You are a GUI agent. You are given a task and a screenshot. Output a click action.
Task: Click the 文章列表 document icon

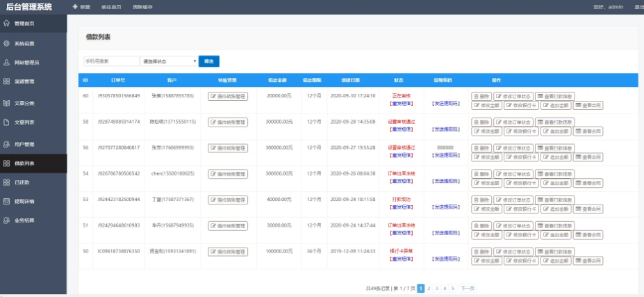(x=6, y=122)
